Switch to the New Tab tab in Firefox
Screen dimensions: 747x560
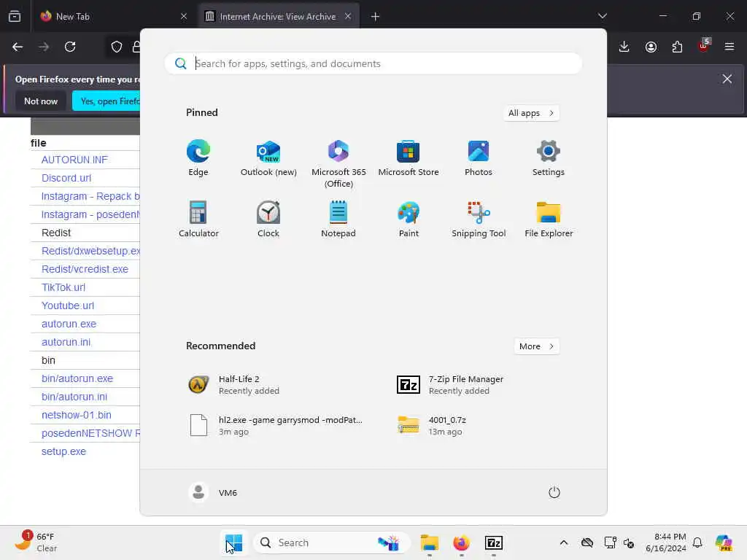pyautogui.click(x=113, y=17)
